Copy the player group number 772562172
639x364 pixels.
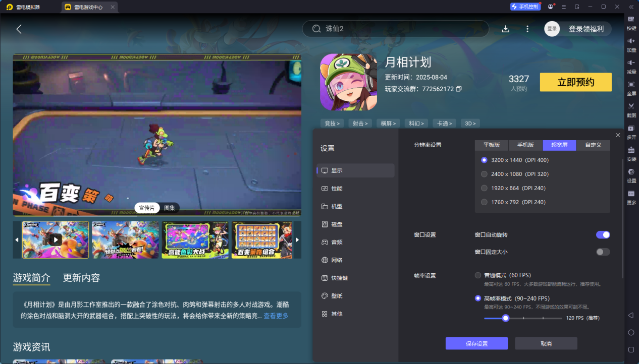click(459, 89)
